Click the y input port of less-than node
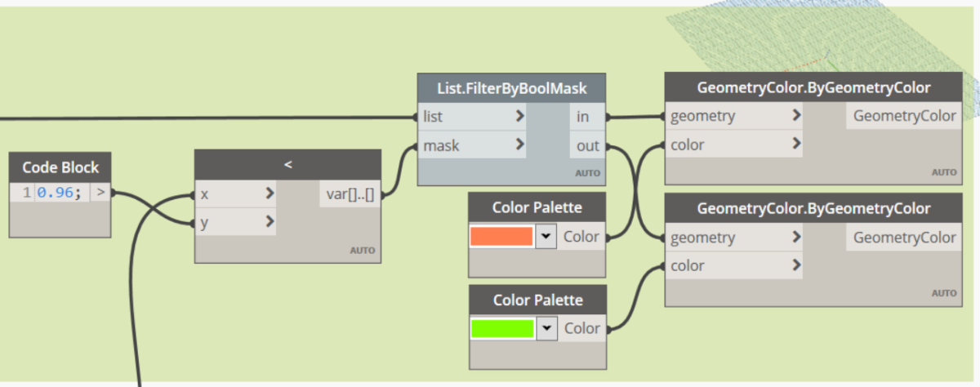 click(235, 221)
